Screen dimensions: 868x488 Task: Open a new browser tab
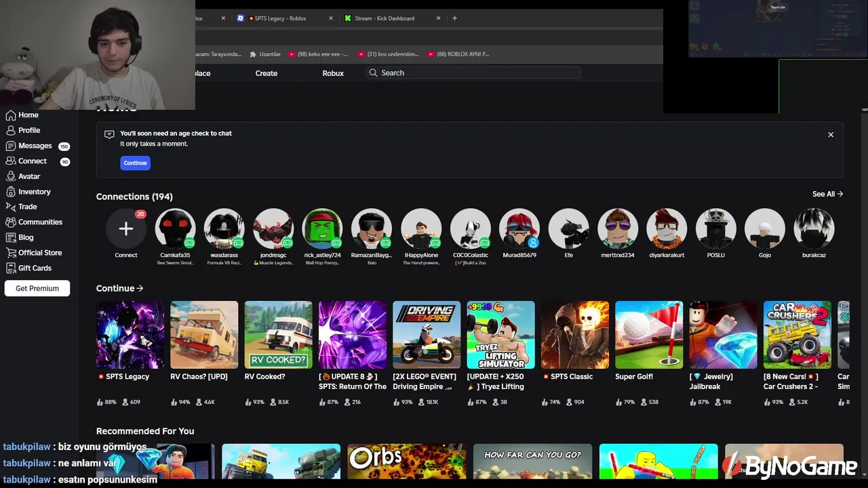click(x=454, y=18)
